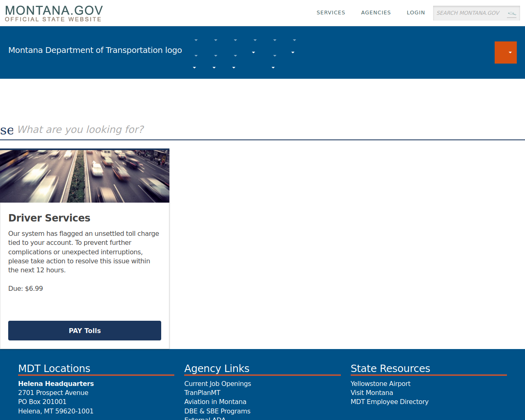This screenshot has height=420, width=525.
Task: Open the highway traffic image thumbnail
Action: coord(84,176)
